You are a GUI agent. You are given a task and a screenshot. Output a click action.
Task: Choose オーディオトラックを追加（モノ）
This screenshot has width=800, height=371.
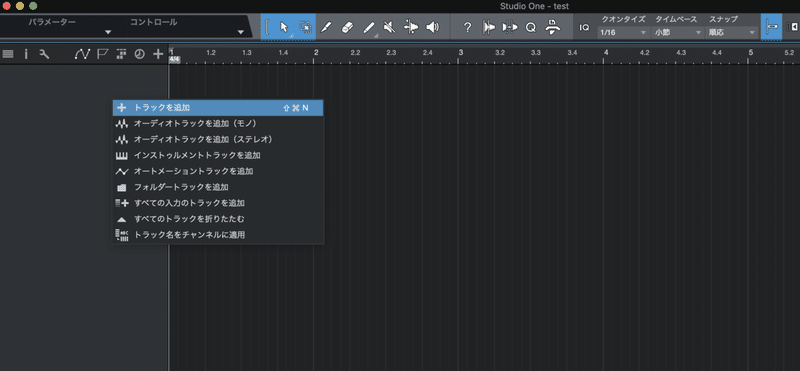(218, 123)
